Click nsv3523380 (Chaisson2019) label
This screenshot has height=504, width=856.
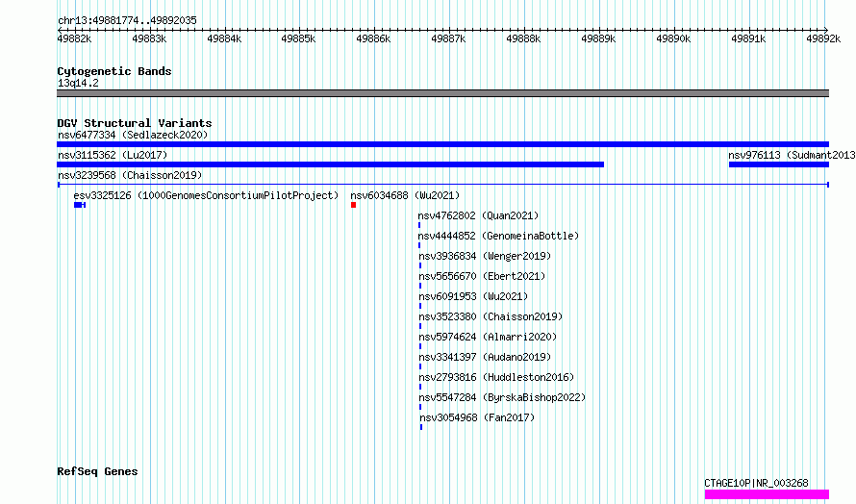pyautogui.click(x=491, y=316)
